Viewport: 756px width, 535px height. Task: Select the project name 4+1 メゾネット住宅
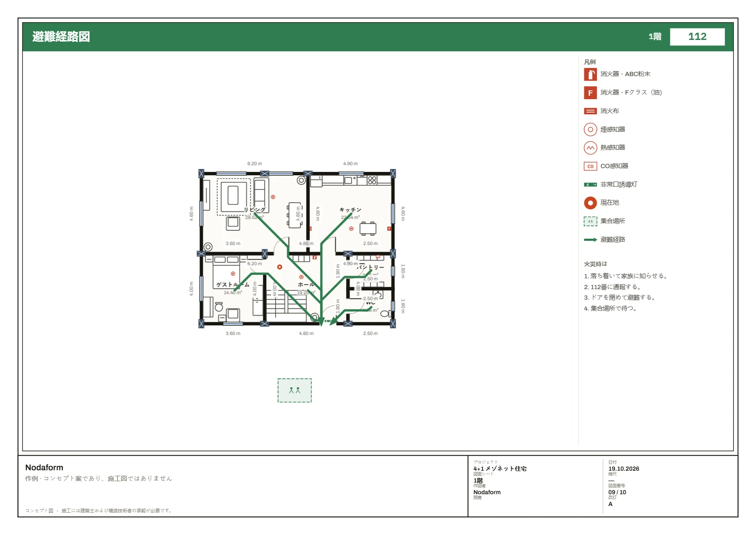point(500,469)
